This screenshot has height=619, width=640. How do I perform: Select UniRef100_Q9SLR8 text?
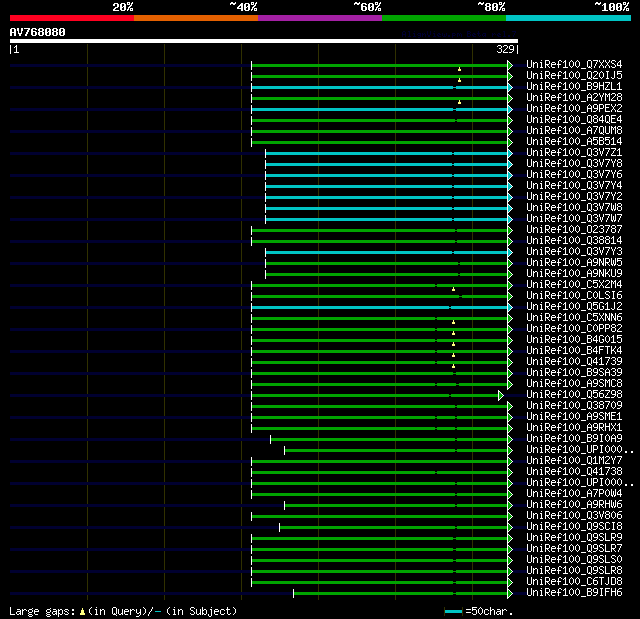[574, 571]
